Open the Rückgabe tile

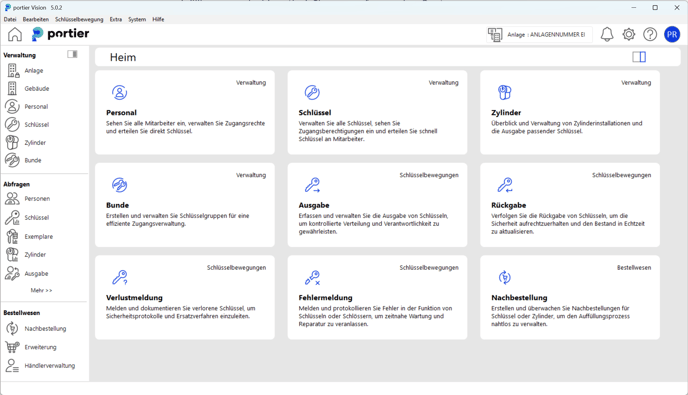click(x=570, y=205)
